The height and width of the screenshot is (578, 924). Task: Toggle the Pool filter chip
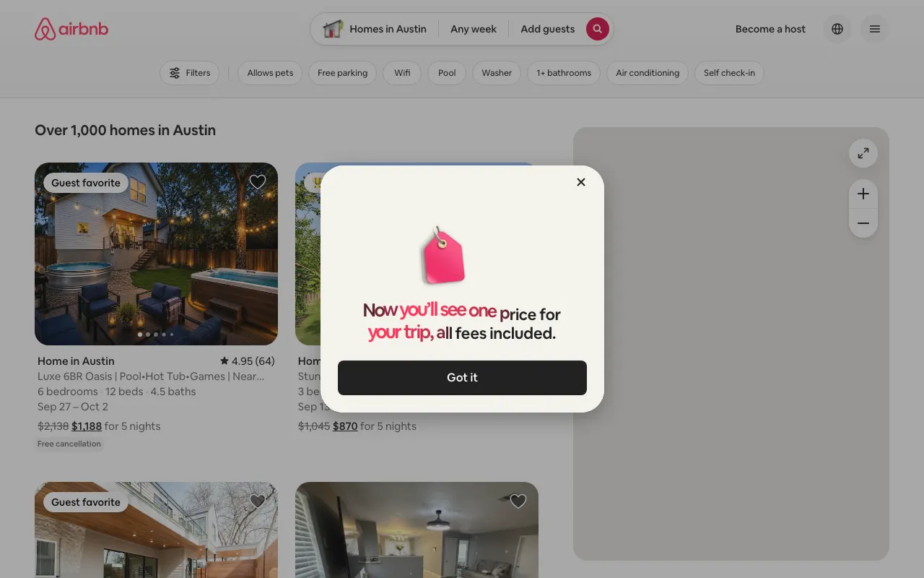[447, 73]
